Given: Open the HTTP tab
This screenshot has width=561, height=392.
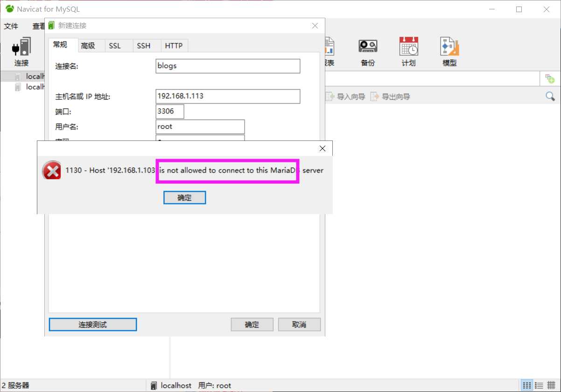Looking at the screenshot, I should click(174, 46).
